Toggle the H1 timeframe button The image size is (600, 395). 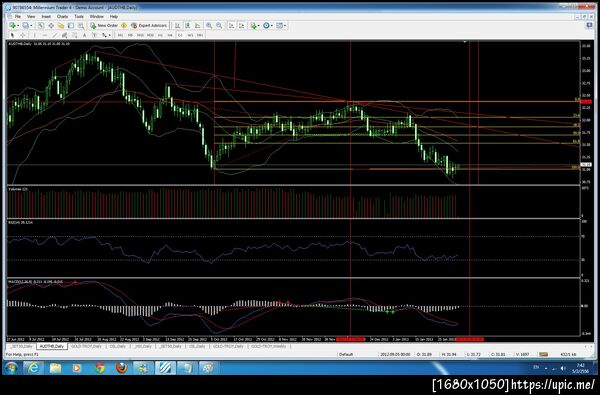160,35
